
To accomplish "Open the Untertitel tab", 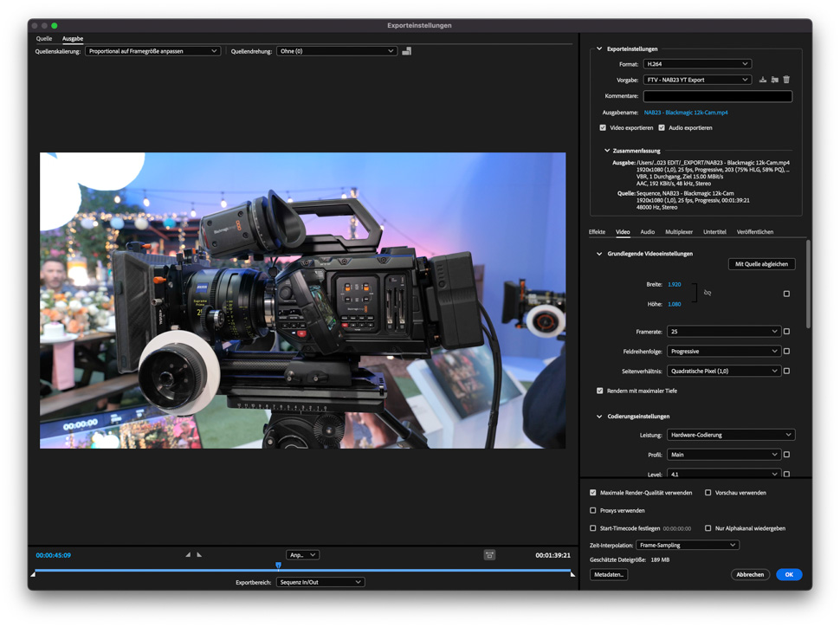I will click(714, 232).
